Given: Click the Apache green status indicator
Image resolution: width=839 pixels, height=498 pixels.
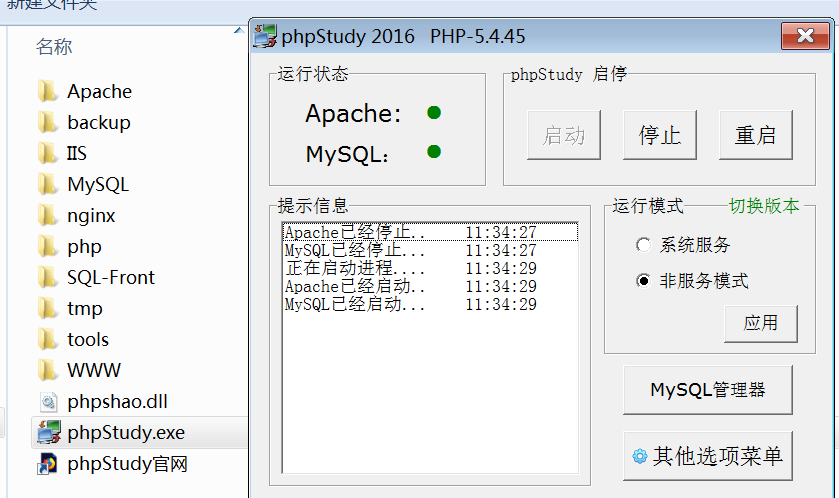Looking at the screenshot, I should click(434, 113).
